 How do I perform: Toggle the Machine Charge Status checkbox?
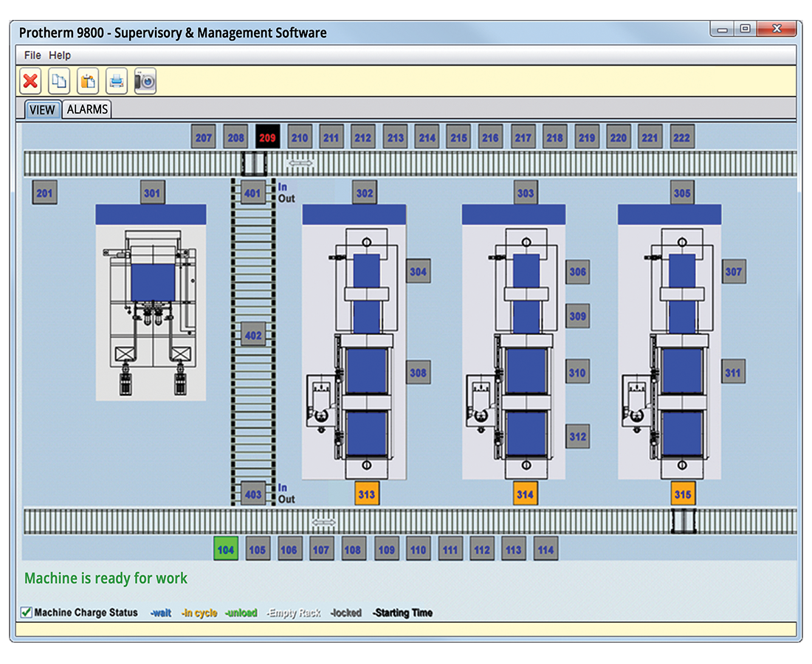tap(26, 612)
